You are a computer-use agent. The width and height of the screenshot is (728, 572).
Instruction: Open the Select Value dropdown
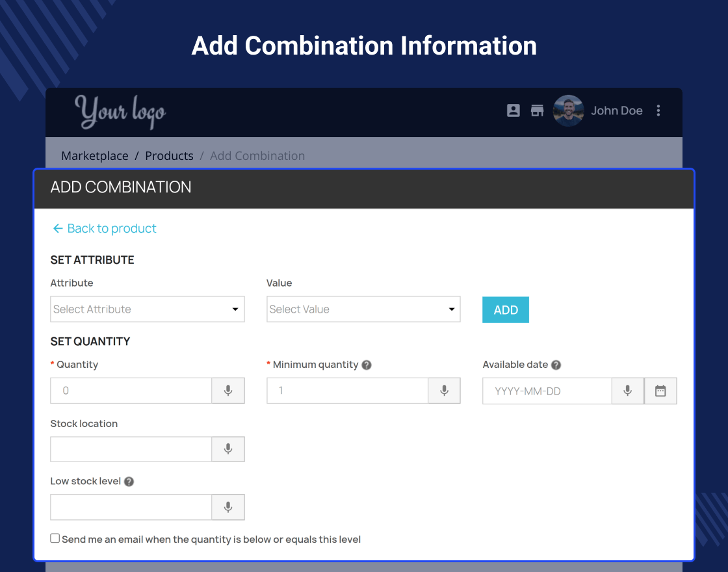[363, 309]
